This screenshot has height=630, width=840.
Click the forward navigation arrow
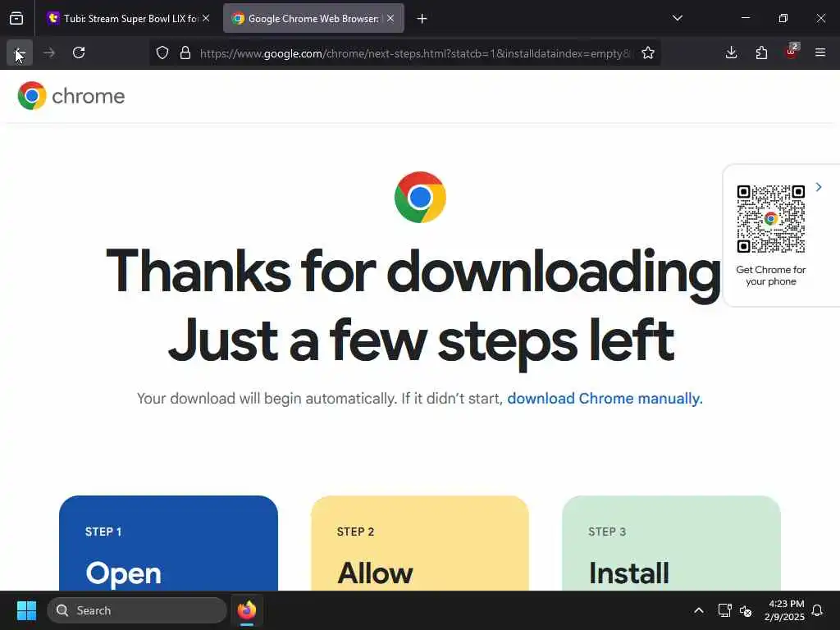pyautogui.click(x=48, y=52)
